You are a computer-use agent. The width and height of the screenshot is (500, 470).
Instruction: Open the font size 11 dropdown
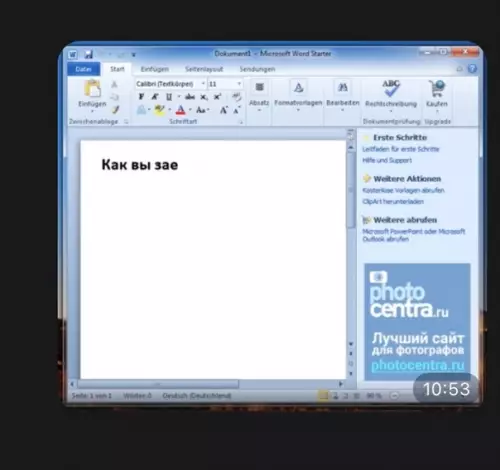[239, 84]
